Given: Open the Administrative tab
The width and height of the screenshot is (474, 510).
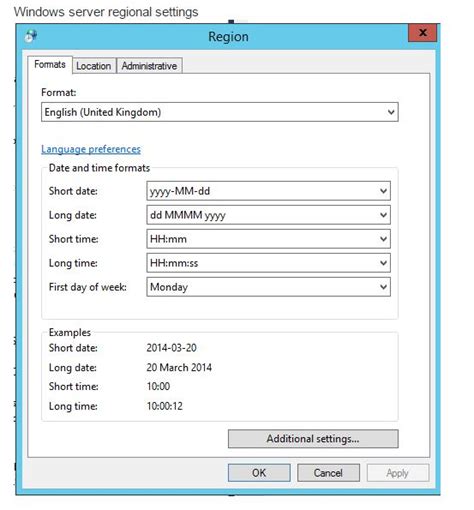Looking at the screenshot, I should pyautogui.click(x=149, y=66).
